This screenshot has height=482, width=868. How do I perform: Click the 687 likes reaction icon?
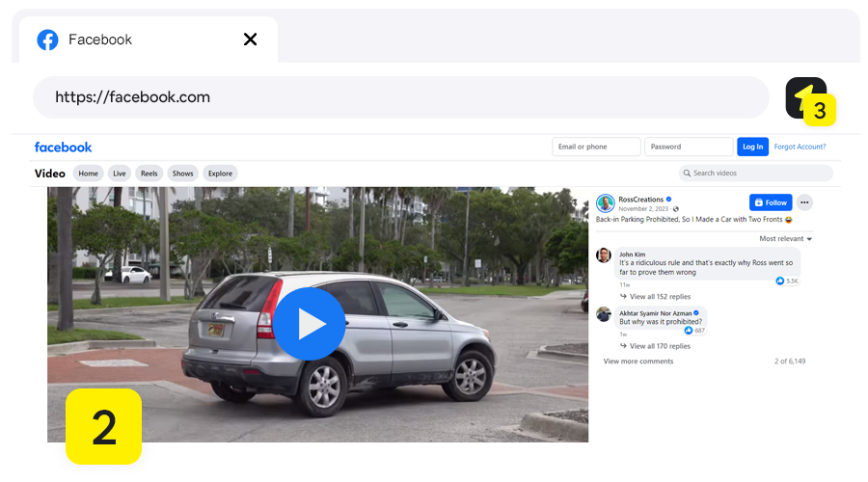693,331
